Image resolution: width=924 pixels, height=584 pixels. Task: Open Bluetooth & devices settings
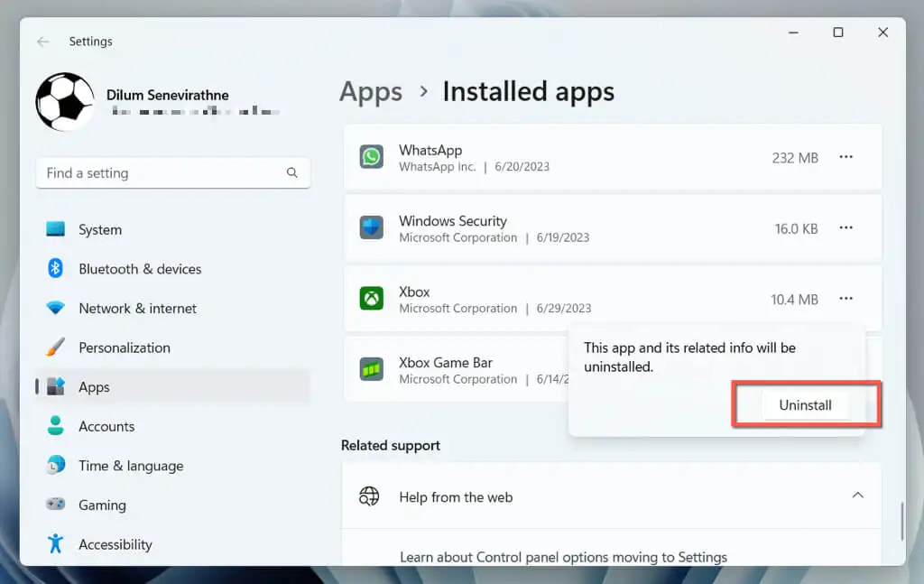point(139,269)
